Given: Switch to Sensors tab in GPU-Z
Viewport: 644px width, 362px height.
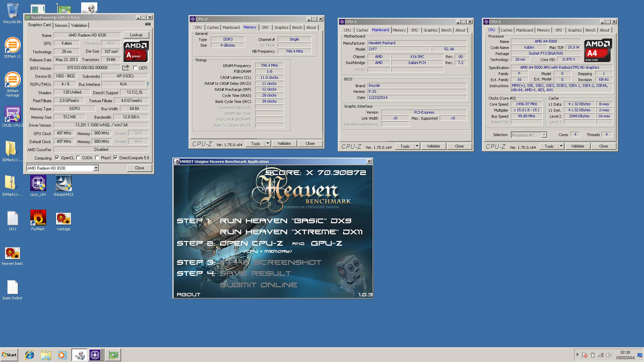Looking at the screenshot, I should coord(61,25).
